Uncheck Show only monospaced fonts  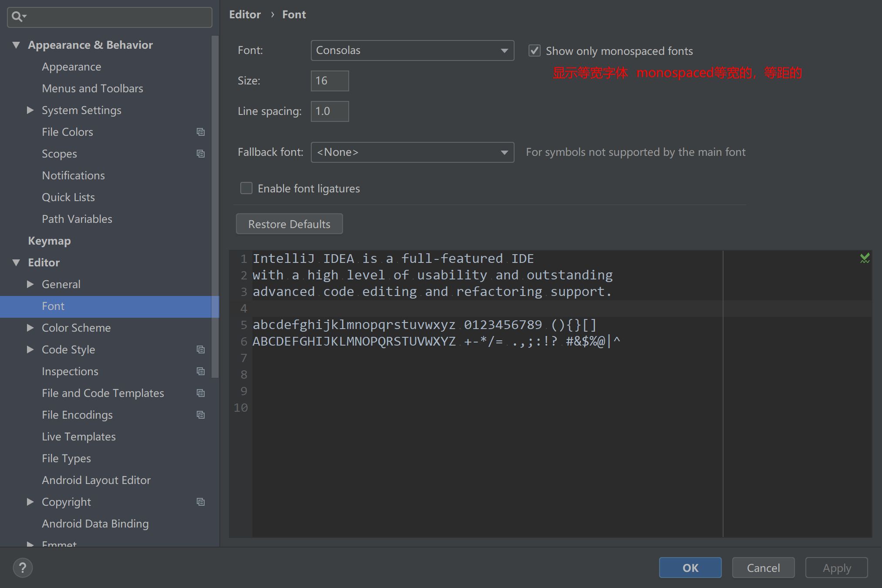pyautogui.click(x=535, y=51)
